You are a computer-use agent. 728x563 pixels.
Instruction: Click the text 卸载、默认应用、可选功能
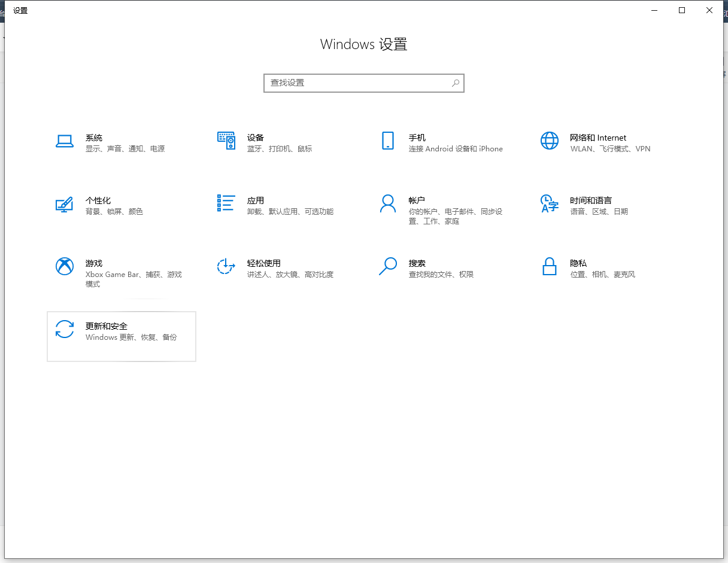click(290, 212)
